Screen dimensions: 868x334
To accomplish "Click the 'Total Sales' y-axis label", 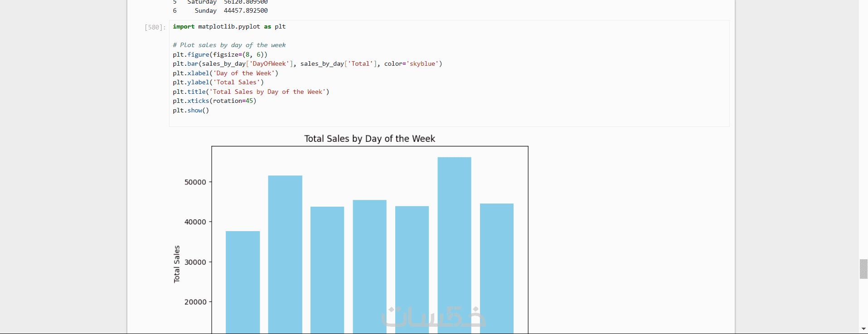I will [x=177, y=264].
